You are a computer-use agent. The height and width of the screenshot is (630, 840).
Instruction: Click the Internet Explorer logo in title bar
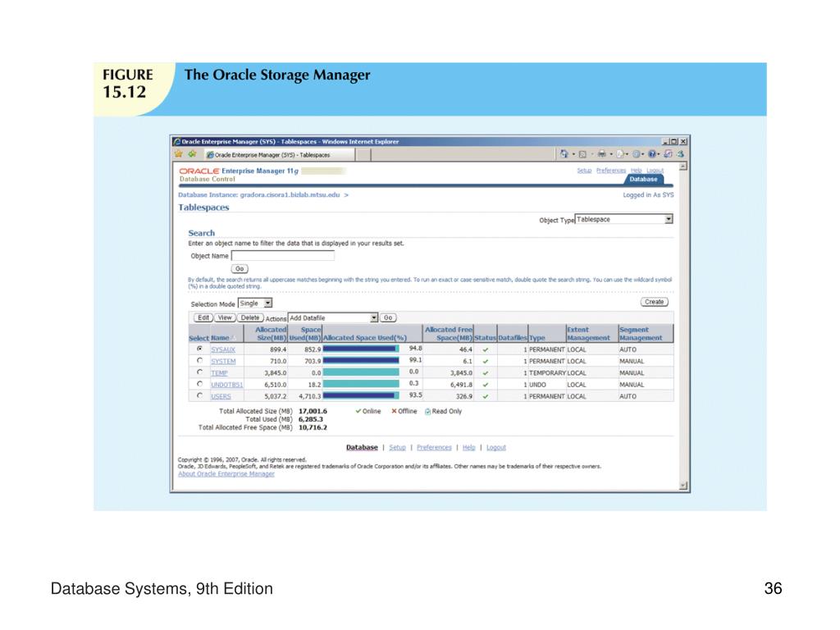pyautogui.click(x=177, y=142)
